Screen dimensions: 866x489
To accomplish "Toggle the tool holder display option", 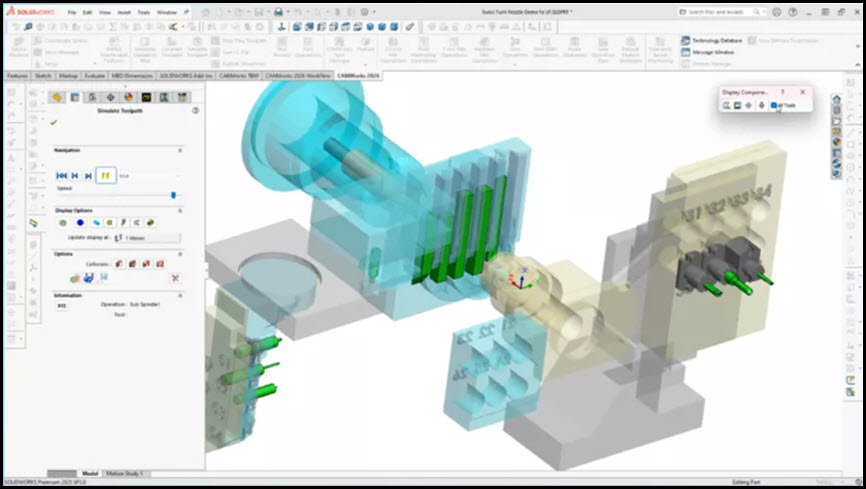I will (123, 223).
